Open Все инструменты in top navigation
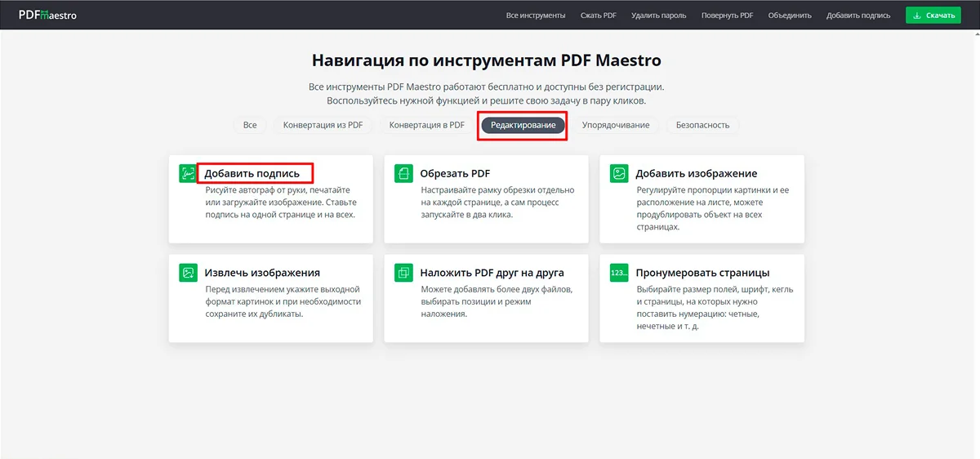The image size is (980, 459). pos(536,16)
